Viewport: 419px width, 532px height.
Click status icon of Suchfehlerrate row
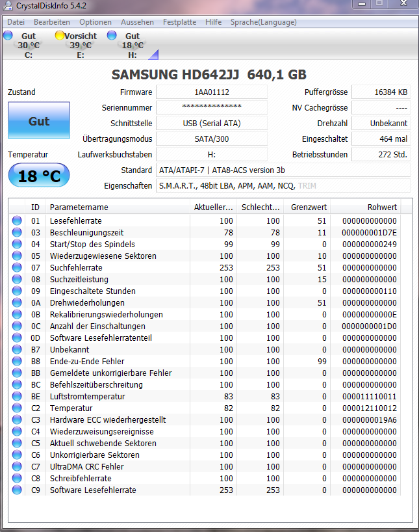coord(17,267)
